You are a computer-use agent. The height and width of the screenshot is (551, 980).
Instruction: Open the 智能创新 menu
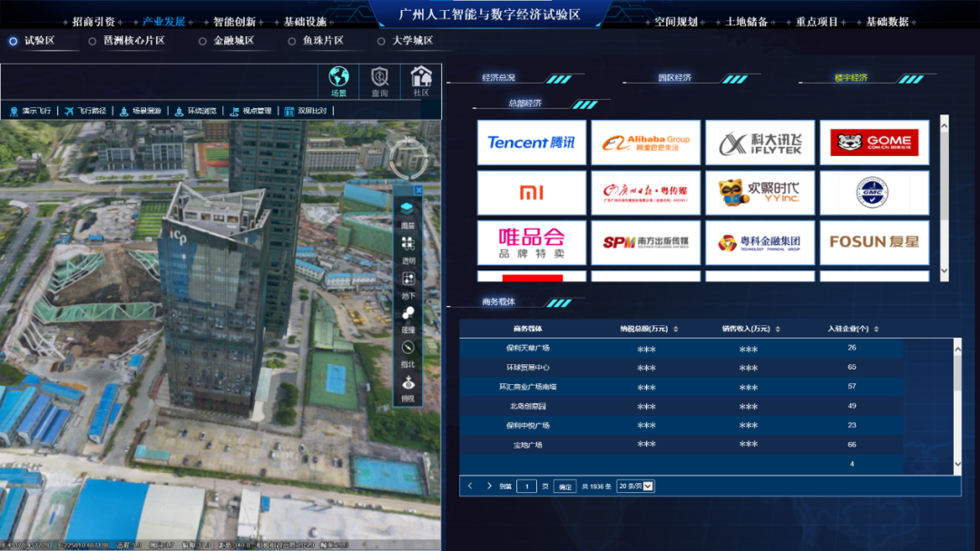[x=234, y=22]
